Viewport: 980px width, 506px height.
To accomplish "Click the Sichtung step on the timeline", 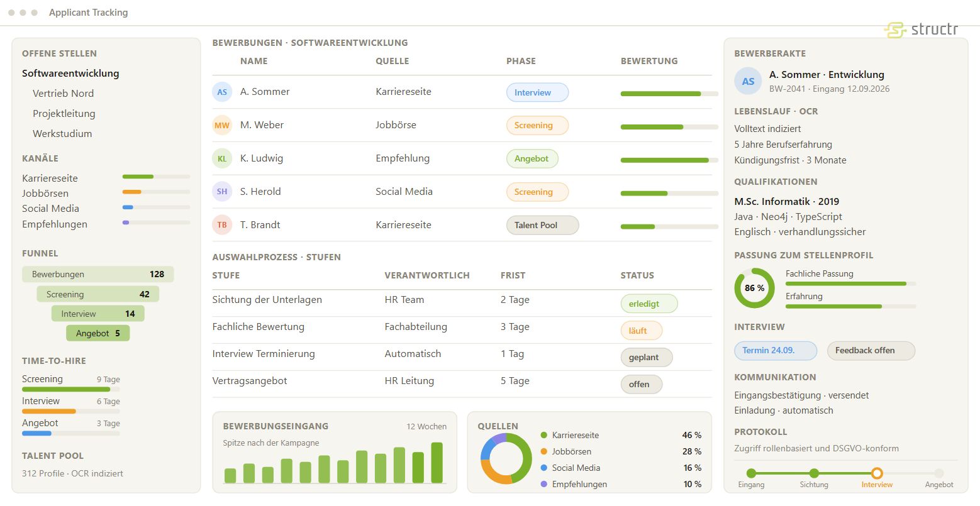I will pyautogui.click(x=814, y=473).
